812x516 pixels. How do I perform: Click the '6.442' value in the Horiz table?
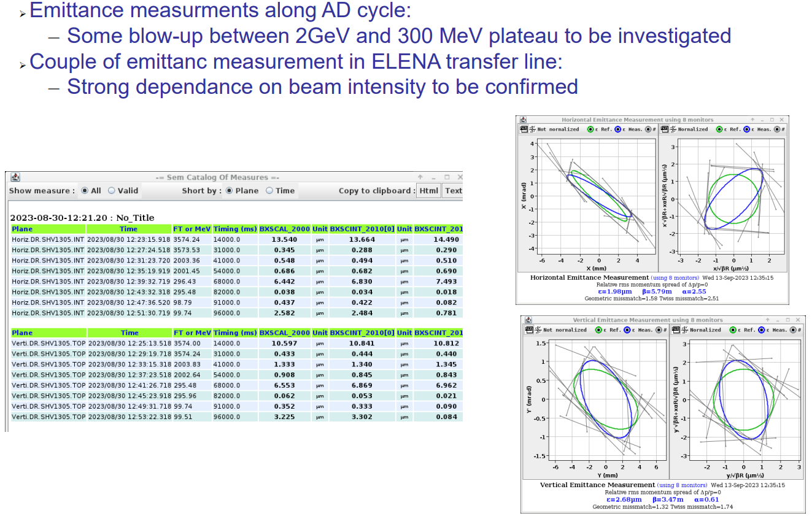pos(284,282)
